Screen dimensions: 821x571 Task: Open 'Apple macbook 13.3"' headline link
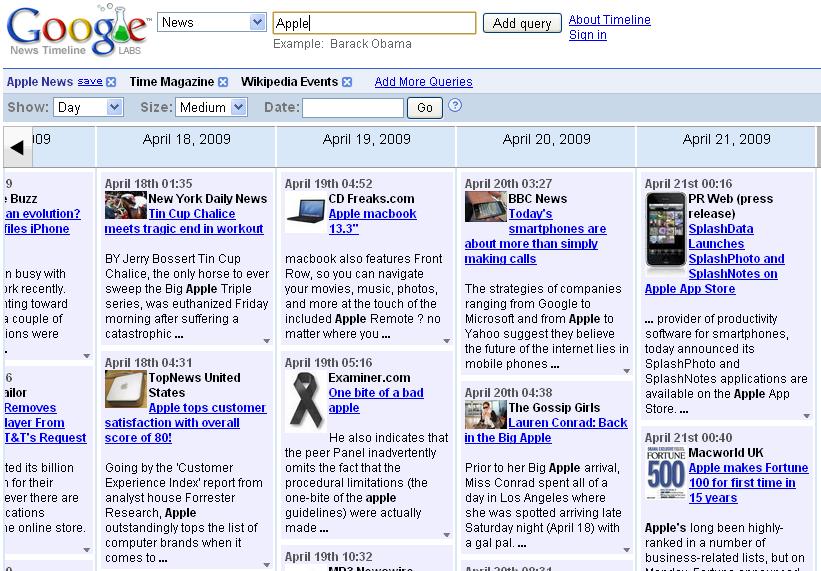[372, 221]
